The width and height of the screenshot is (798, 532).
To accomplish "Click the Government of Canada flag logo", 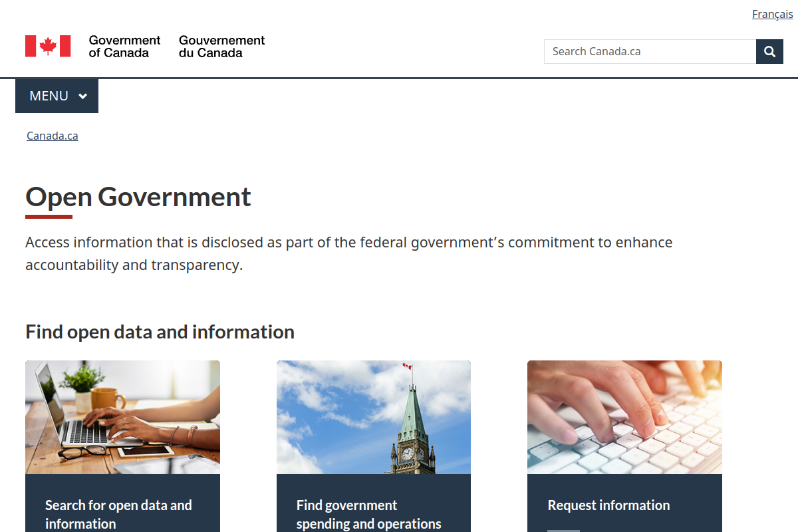I will [48, 46].
